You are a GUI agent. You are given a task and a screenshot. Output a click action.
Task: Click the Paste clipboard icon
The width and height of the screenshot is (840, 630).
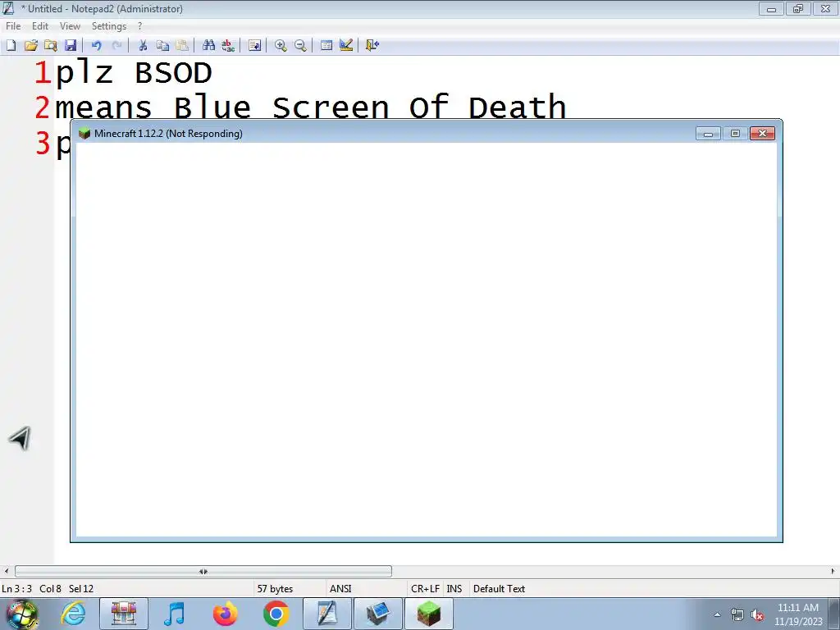pyautogui.click(x=182, y=46)
